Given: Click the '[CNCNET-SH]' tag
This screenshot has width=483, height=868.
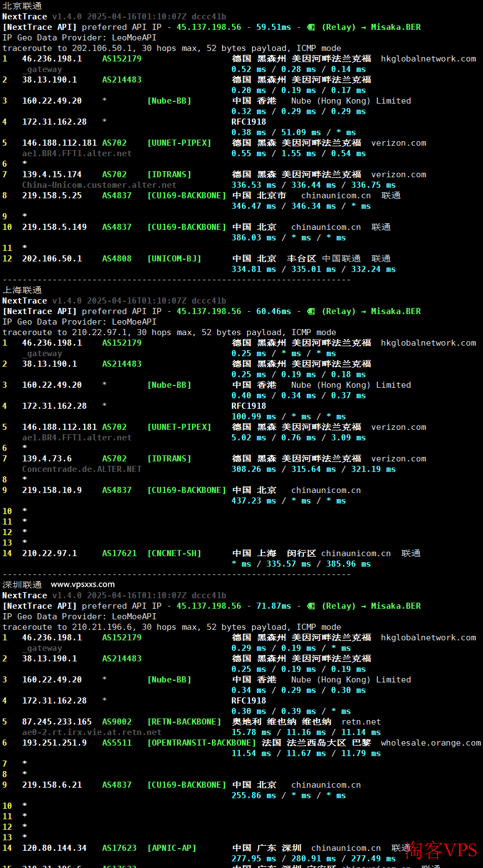Looking at the screenshot, I should [x=174, y=553].
